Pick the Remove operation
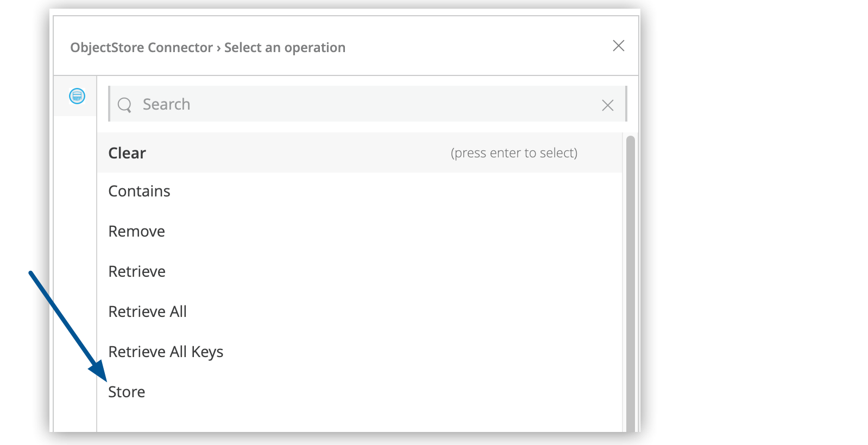The image size is (868, 445). (x=136, y=231)
